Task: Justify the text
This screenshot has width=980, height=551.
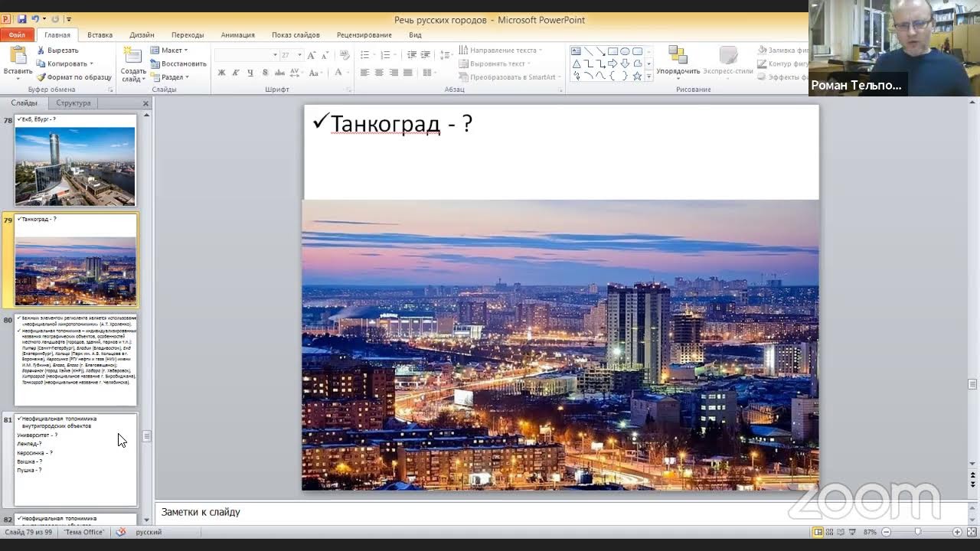Action: click(408, 73)
